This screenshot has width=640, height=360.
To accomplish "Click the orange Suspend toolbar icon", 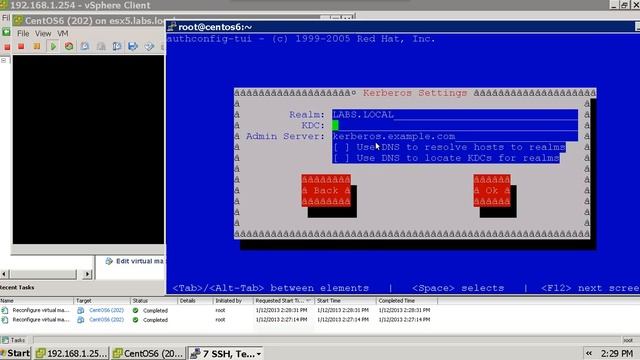I will (x=37, y=46).
